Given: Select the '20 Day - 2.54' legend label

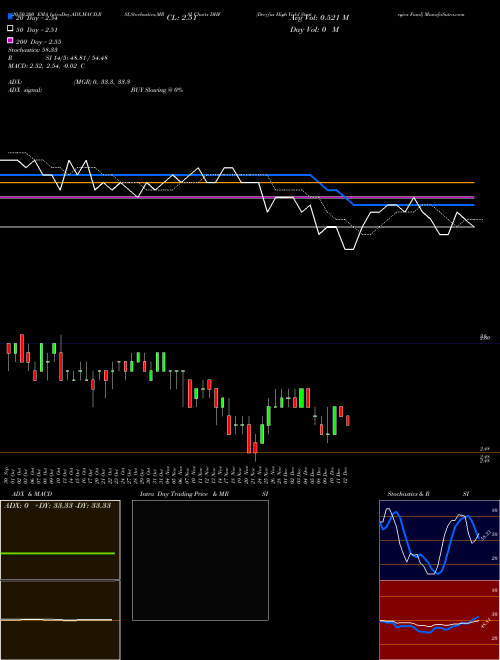Looking at the screenshot, I should point(37,18).
